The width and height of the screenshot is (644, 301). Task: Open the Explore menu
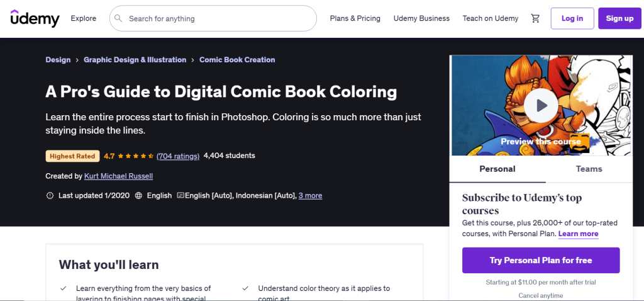[84, 18]
